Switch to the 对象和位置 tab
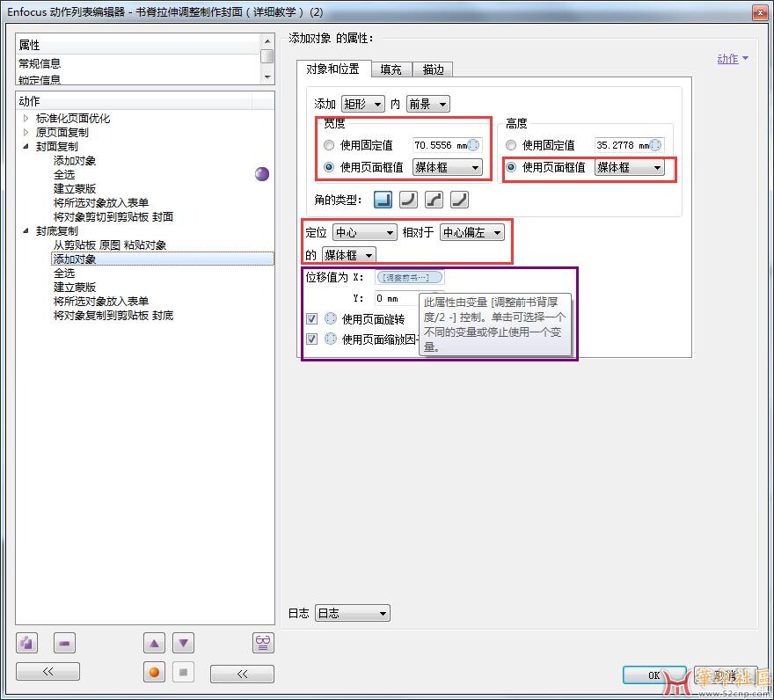774x700 pixels. (x=333, y=69)
